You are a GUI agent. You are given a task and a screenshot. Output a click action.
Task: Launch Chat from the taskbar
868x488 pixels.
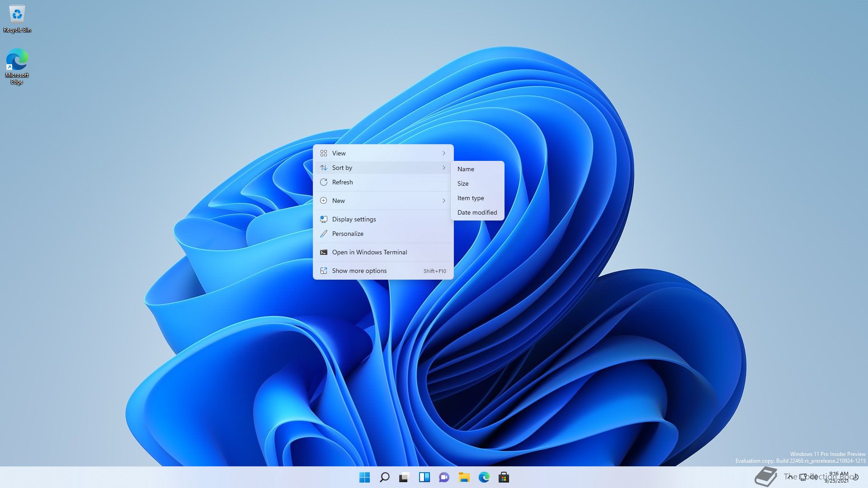[444, 477]
